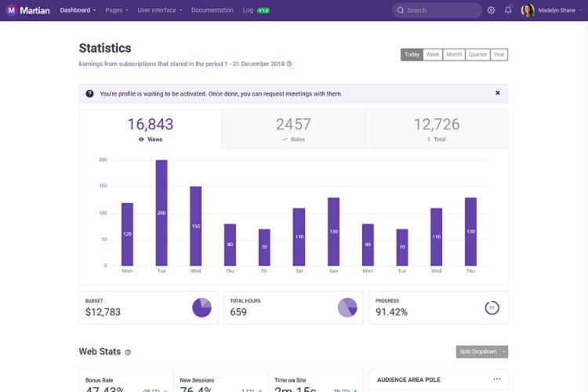Image resolution: width=588 pixels, height=392 pixels.
Task: Open the settings gear icon
Action: coord(491,10)
